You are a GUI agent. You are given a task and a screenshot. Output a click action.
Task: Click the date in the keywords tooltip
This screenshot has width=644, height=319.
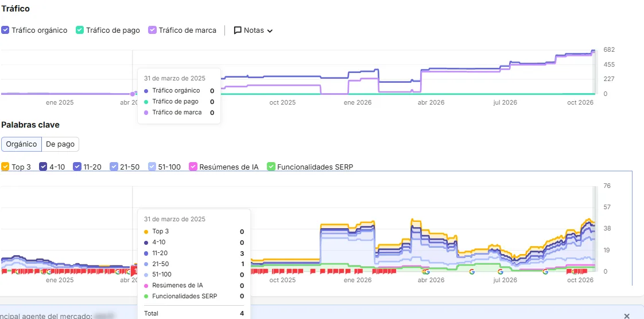coord(174,219)
